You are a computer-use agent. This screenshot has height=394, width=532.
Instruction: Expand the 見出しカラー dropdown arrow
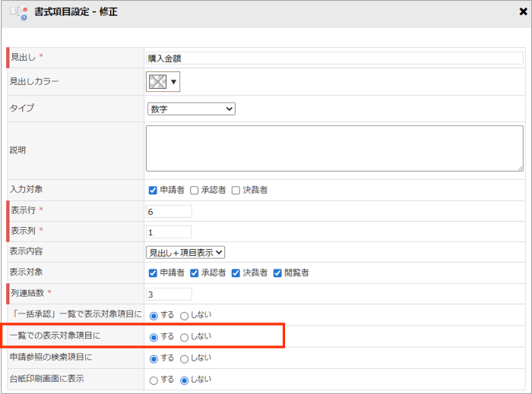pos(174,82)
